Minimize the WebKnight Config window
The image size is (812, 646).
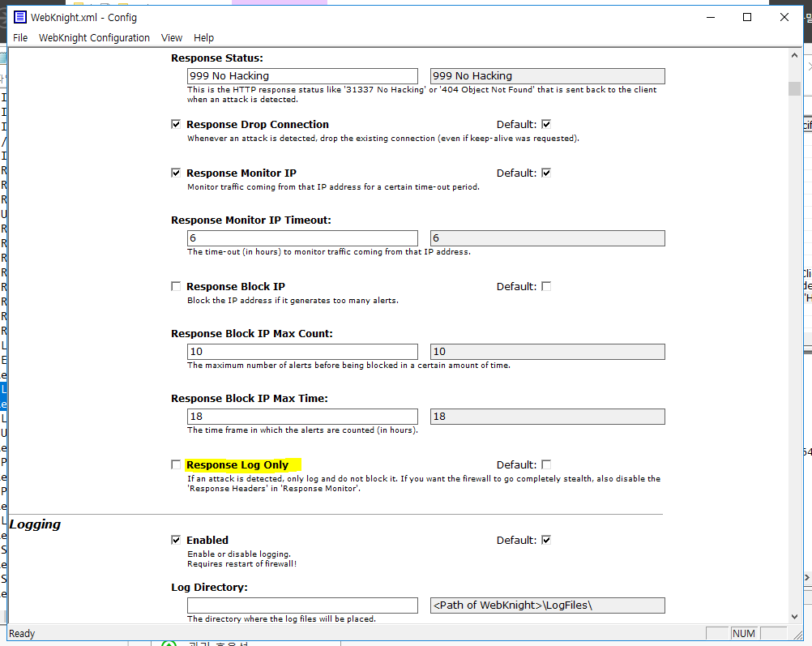coord(711,17)
